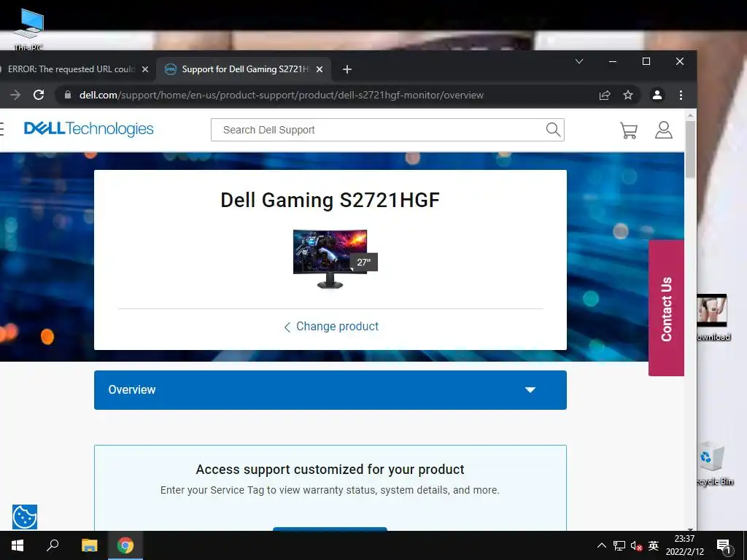
Task: Click the search magnifier in Dell Support
Action: tap(553, 130)
